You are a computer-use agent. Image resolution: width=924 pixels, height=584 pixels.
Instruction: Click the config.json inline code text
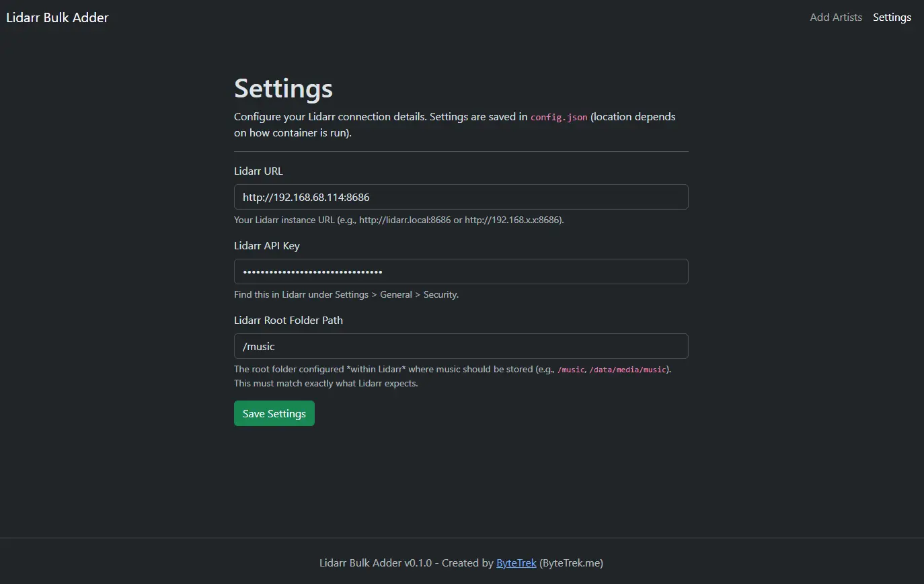tap(559, 116)
